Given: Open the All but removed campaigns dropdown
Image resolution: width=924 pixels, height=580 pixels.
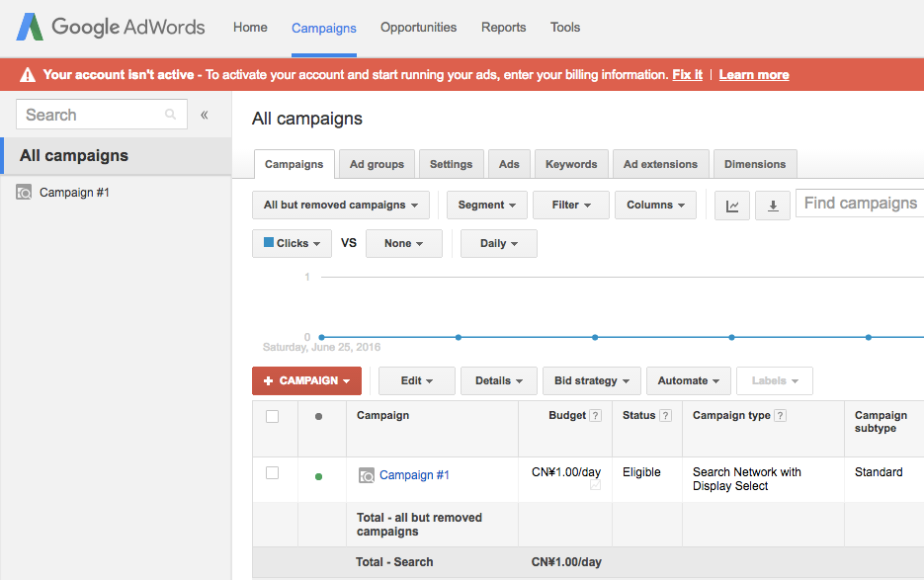Looking at the screenshot, I should [341, 206].
